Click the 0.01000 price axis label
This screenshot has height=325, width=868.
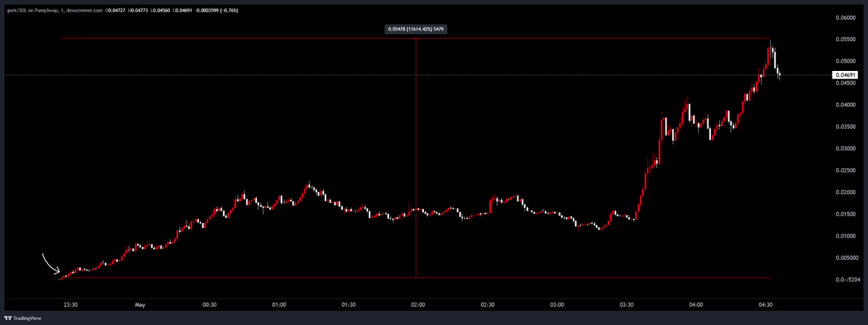coord(846,236)
